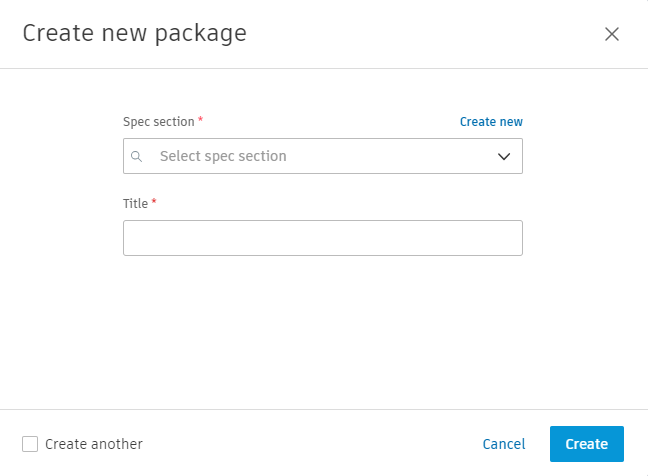Click the Spec section field label

point(158,122)
